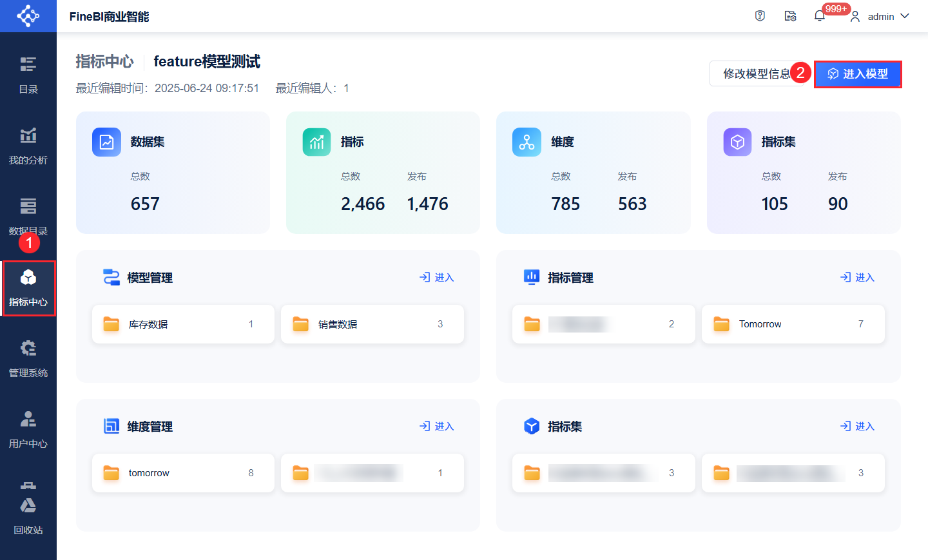
Task: Click the 维度 published value 563
Action: pyautogui.click(x=632, y=204)
